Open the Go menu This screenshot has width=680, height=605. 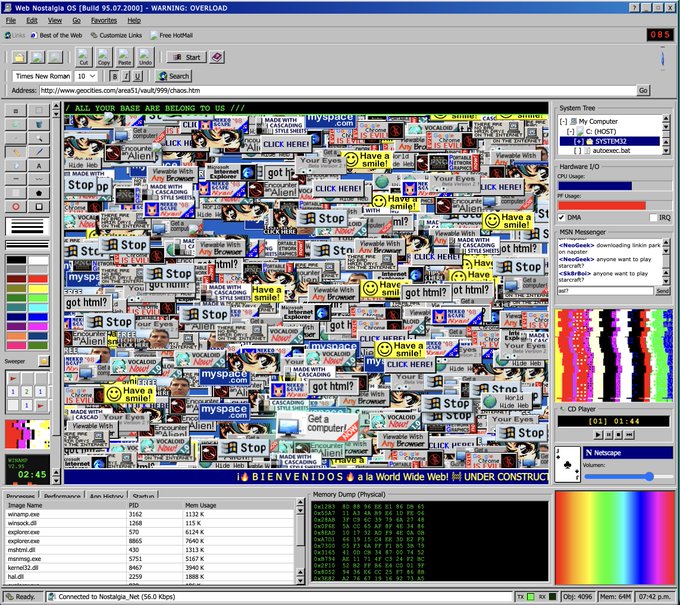click(76, 20)
